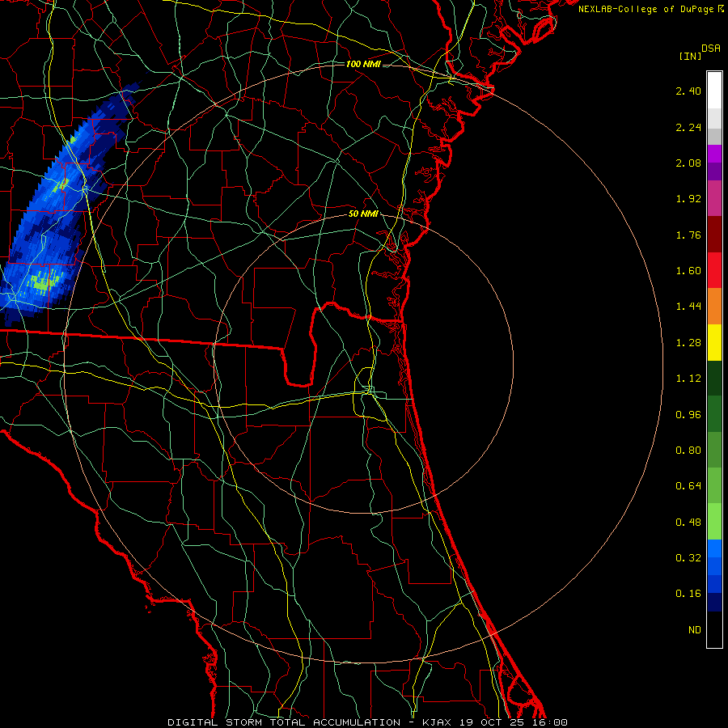Click the white swatch at top of color scale

714,91
